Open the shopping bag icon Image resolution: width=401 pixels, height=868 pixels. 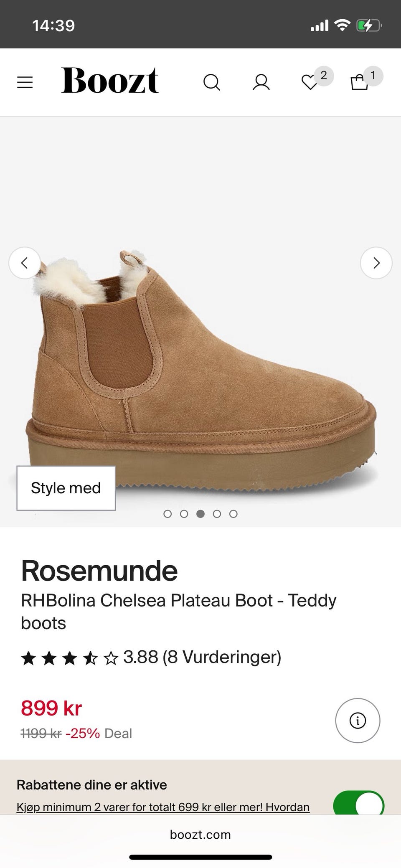[359, 82]
